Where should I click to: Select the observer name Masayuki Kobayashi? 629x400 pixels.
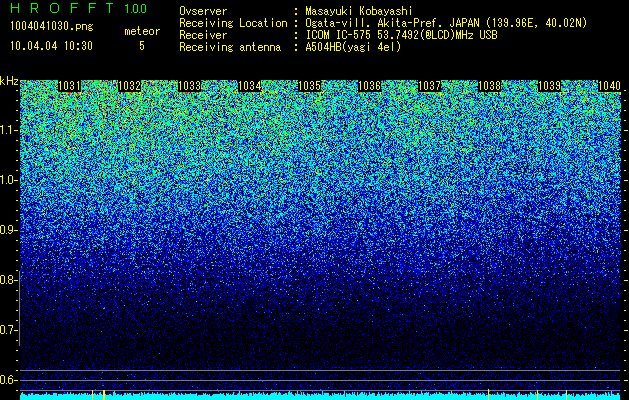point(359,11)
